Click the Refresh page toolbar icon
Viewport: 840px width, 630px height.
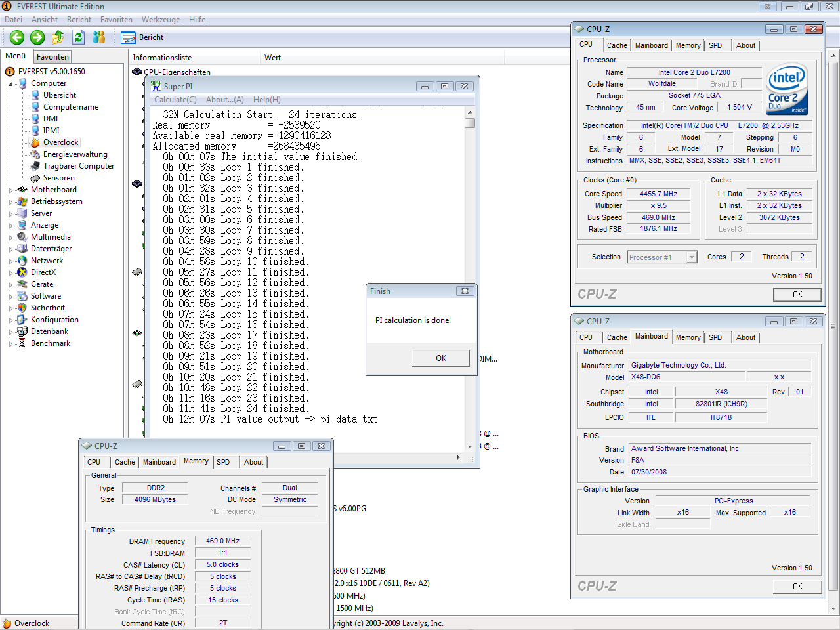click(x=79, y=37)
